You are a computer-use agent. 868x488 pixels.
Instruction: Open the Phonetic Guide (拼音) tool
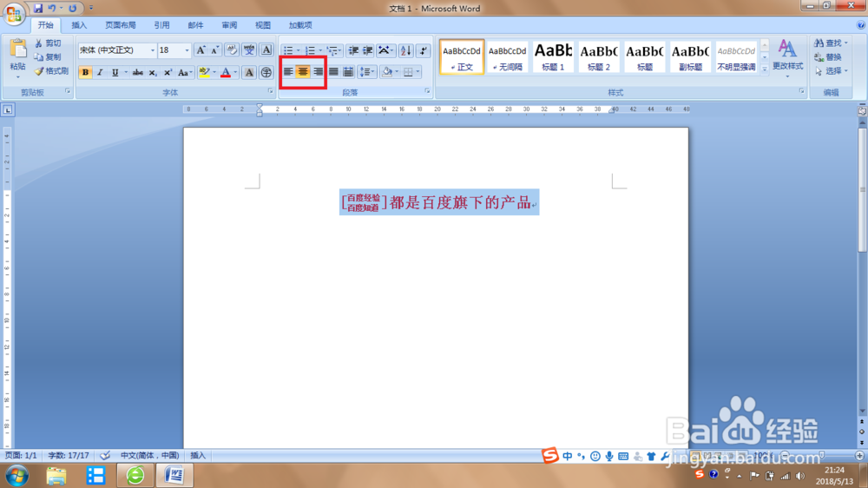[249, 50]
